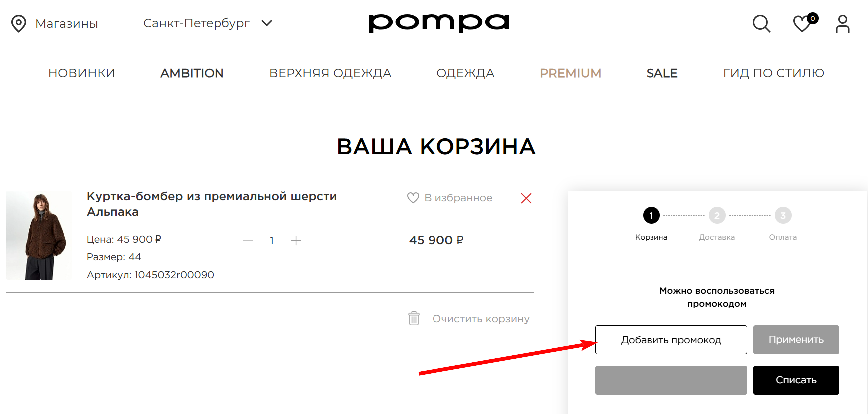
Task: Add the jacket to favorites via heart icon
Action: coord(412,198)
